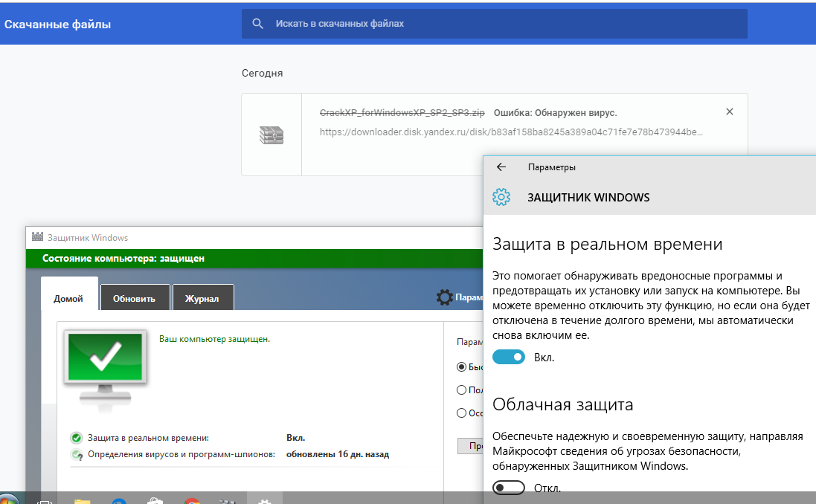
Task: Click the "Ошибка: Обнаружен вирус." message
Action: point(555,113)
